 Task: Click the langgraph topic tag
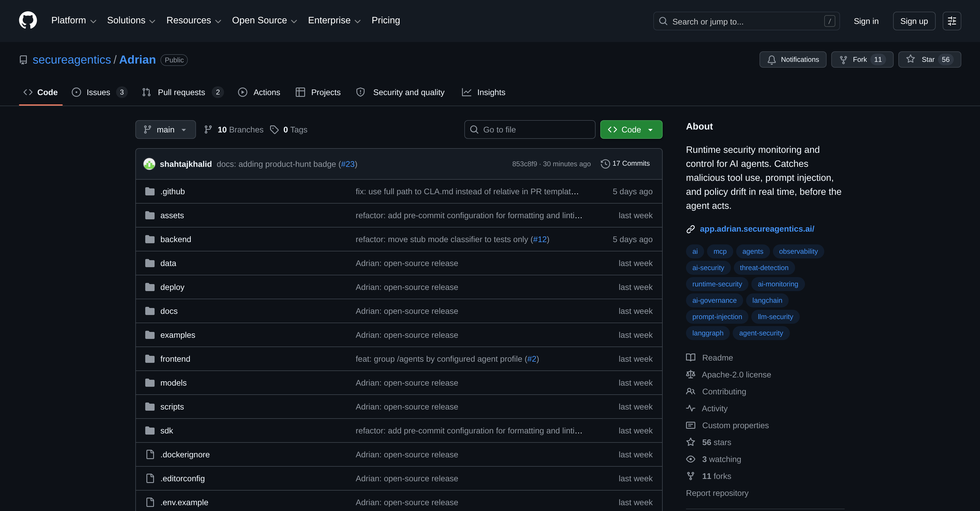(708, 333)
